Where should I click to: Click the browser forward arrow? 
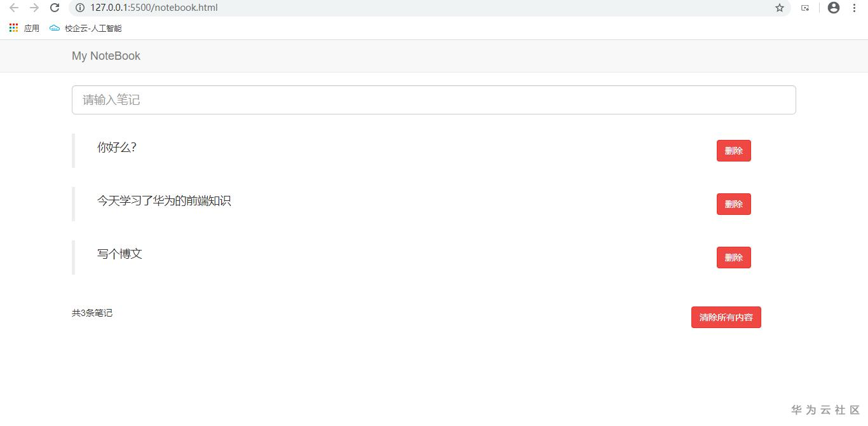point(34,8)
